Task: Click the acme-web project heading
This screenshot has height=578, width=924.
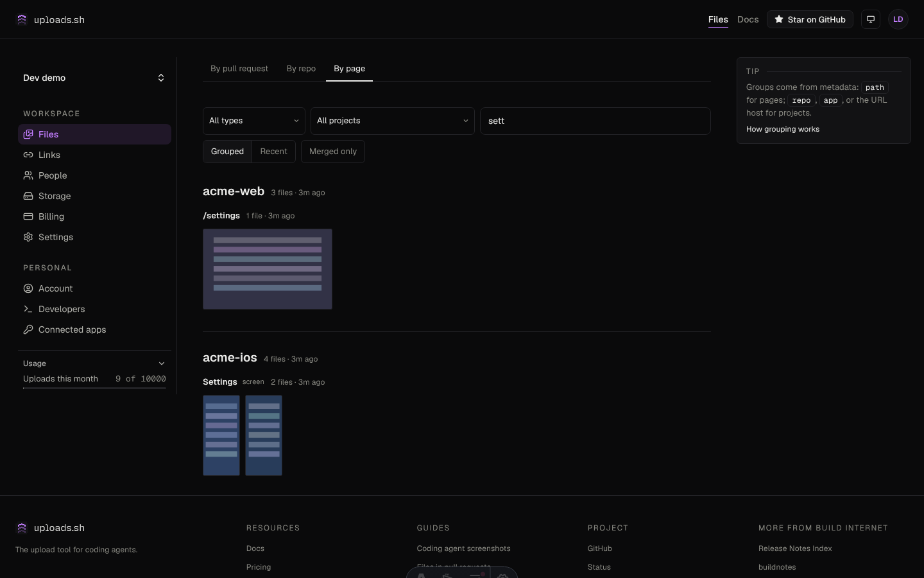Action: click(234, 191)
